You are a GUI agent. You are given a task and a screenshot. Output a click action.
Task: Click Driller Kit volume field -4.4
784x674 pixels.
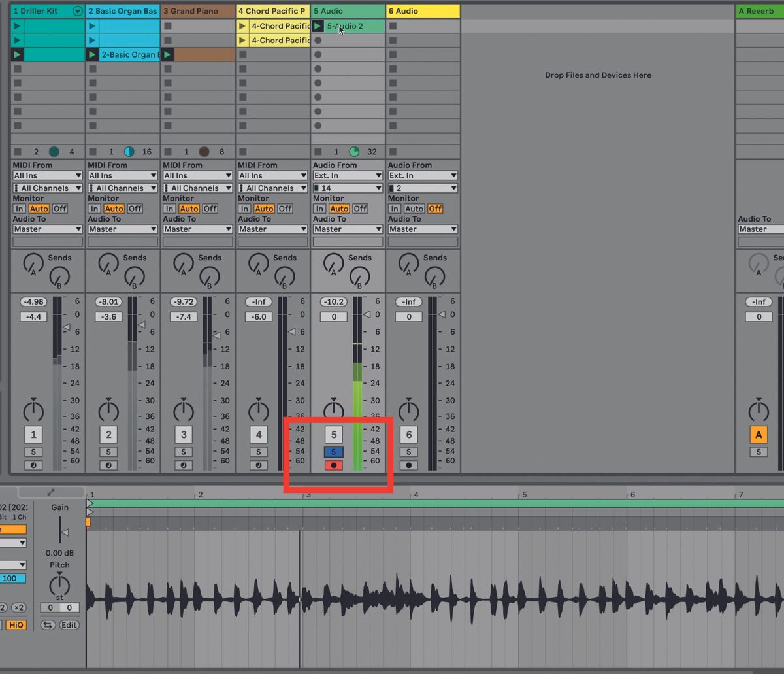[33, 317]
